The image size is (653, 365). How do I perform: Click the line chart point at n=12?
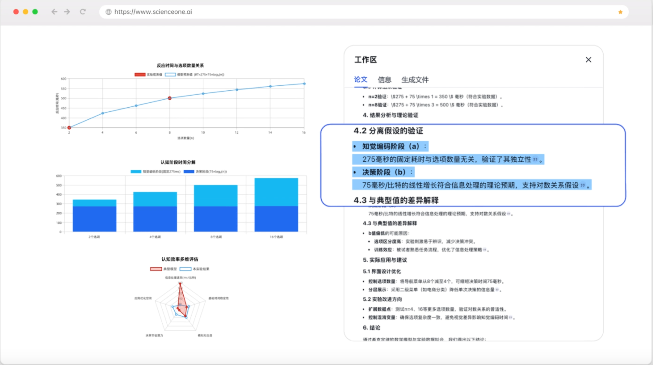click(237, 90)
